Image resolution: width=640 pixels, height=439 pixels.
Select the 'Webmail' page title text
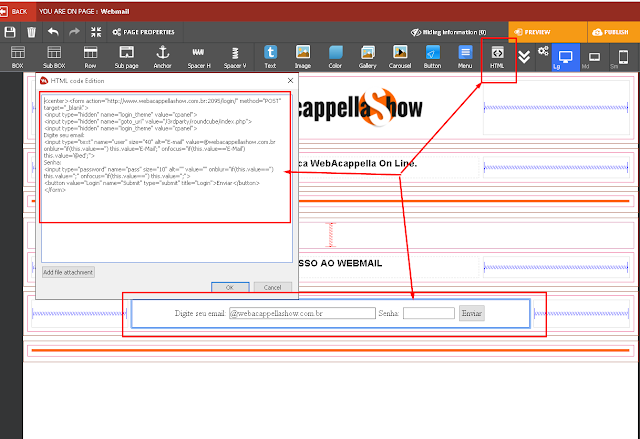(115, 11)
